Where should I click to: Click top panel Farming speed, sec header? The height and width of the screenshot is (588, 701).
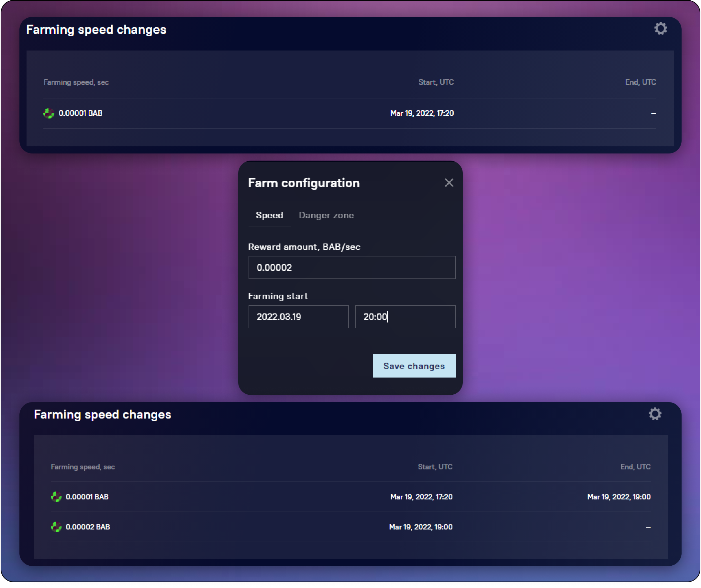point(76,83)
